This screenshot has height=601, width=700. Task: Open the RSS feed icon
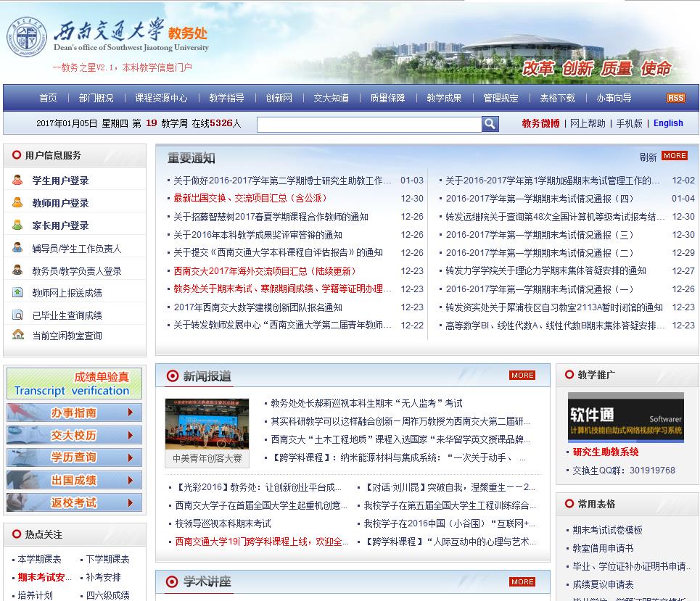point(675,98)
